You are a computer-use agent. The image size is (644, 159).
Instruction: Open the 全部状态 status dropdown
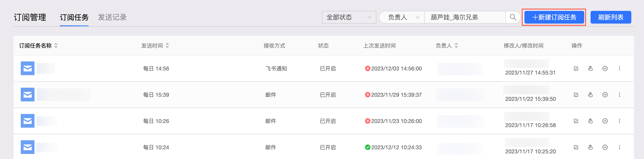[349, 17]
